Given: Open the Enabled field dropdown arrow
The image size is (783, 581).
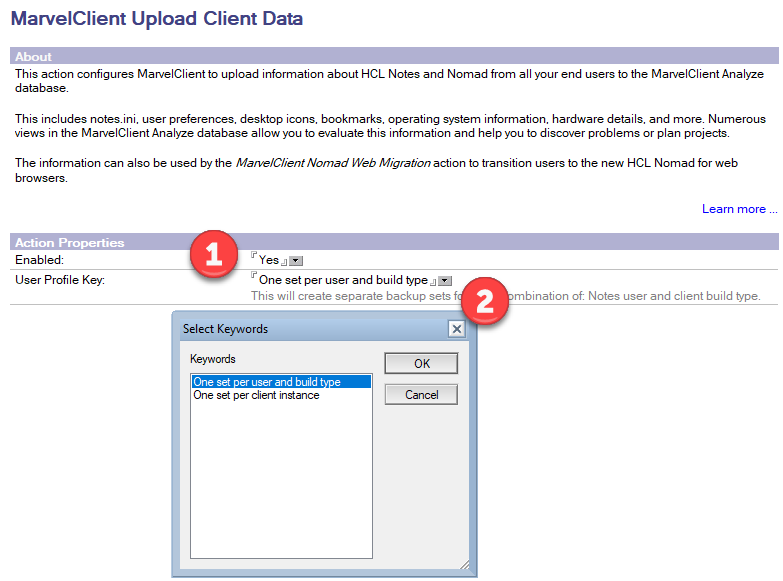Looking at the screenshot, I should point(296,260).
